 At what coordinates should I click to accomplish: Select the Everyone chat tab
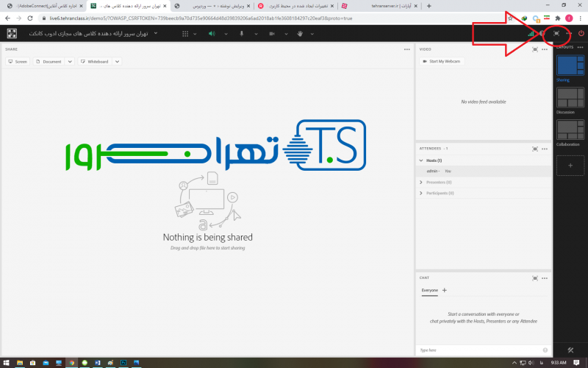(429, 291)
